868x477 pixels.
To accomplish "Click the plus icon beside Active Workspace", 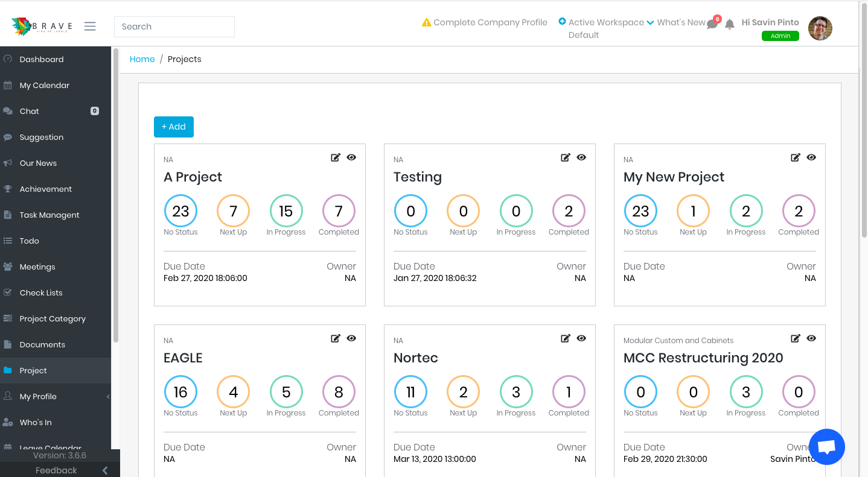I will tap(562, 21).
